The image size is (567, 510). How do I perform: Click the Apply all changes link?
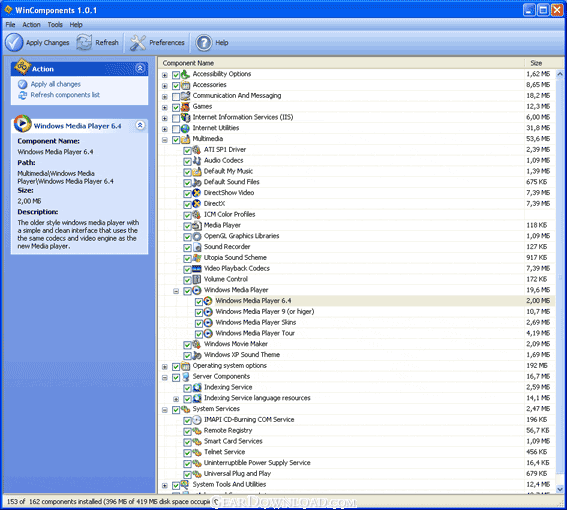56,84
